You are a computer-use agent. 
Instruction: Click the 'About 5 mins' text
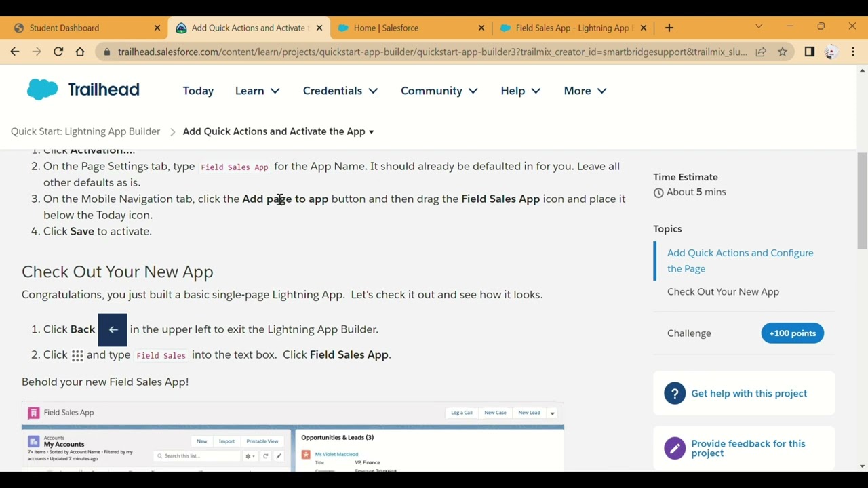pos(696,192)
